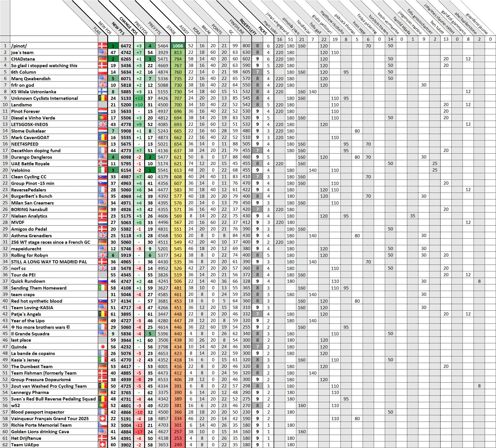This screenshot has width=496, height=448.
Task: Select the flag next to Patje`s Angels
Action: tap(103, 314)
